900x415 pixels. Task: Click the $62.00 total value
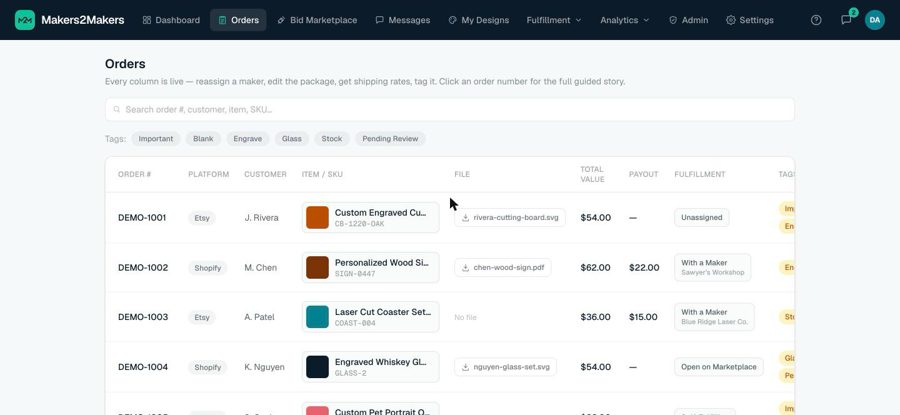click(596, 267)
